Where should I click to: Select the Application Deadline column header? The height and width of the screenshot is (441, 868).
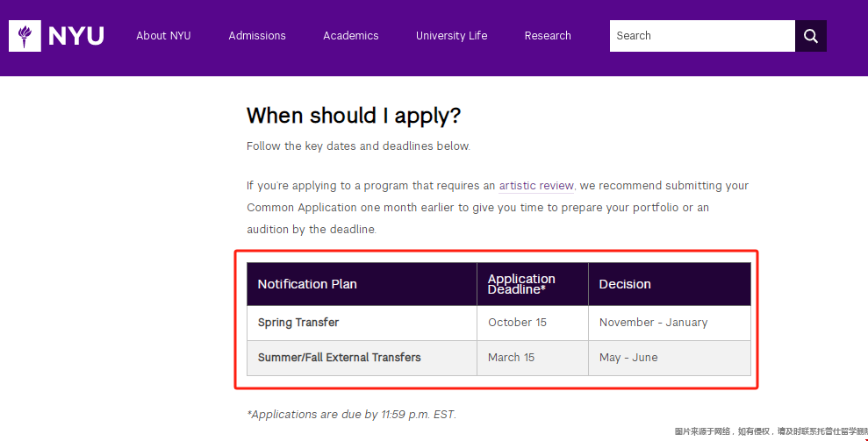[521, 284]
